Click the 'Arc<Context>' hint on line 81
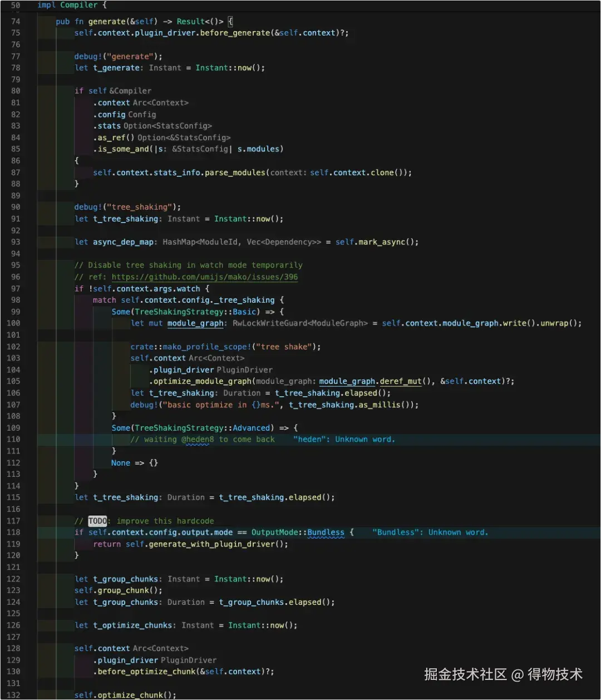 coord(161,102)
